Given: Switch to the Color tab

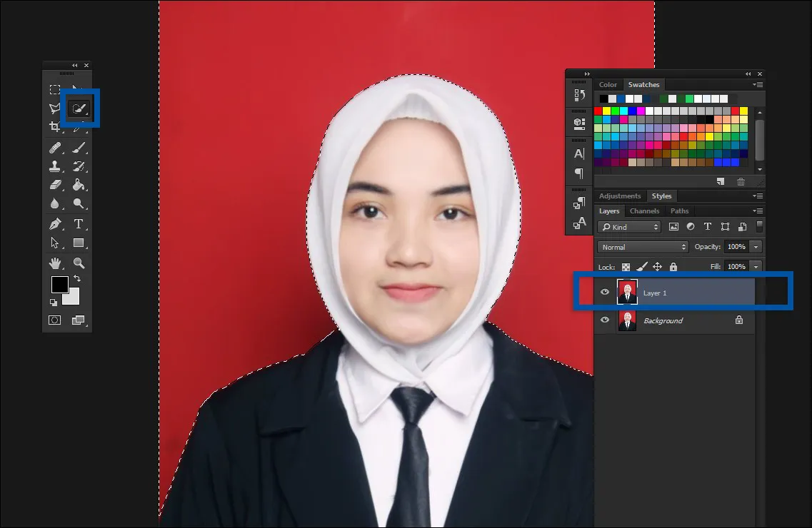Looking at the screenshot, I should [608, 84].
